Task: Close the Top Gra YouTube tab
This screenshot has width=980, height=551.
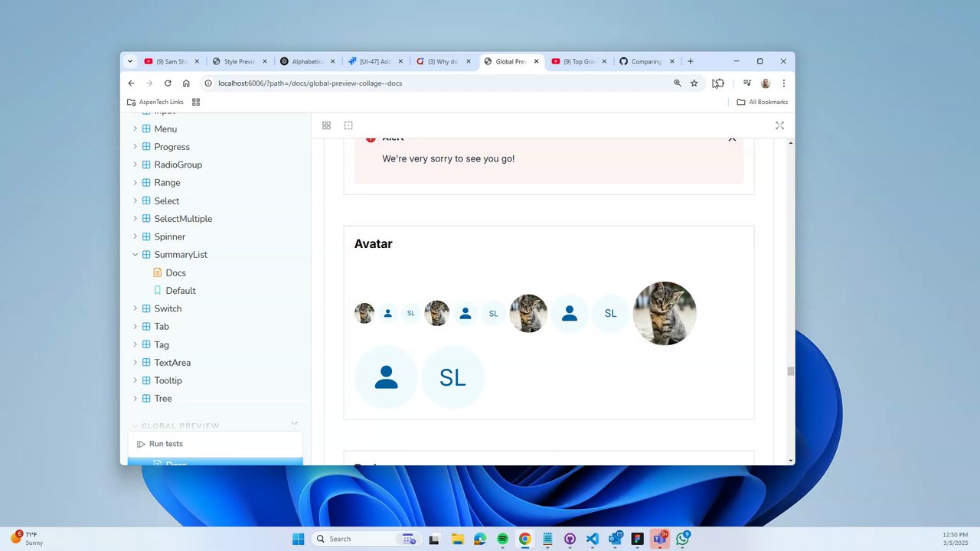Action: pyautogui.click(x=604, y=61)
